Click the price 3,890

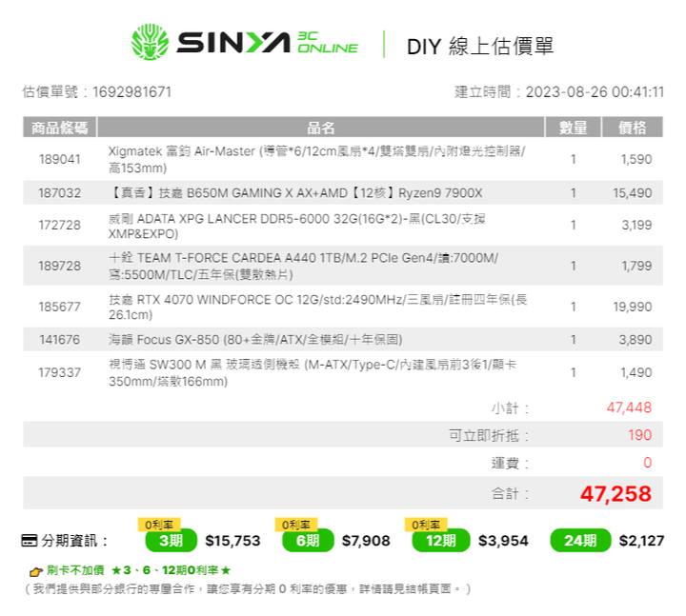point(636,340)
